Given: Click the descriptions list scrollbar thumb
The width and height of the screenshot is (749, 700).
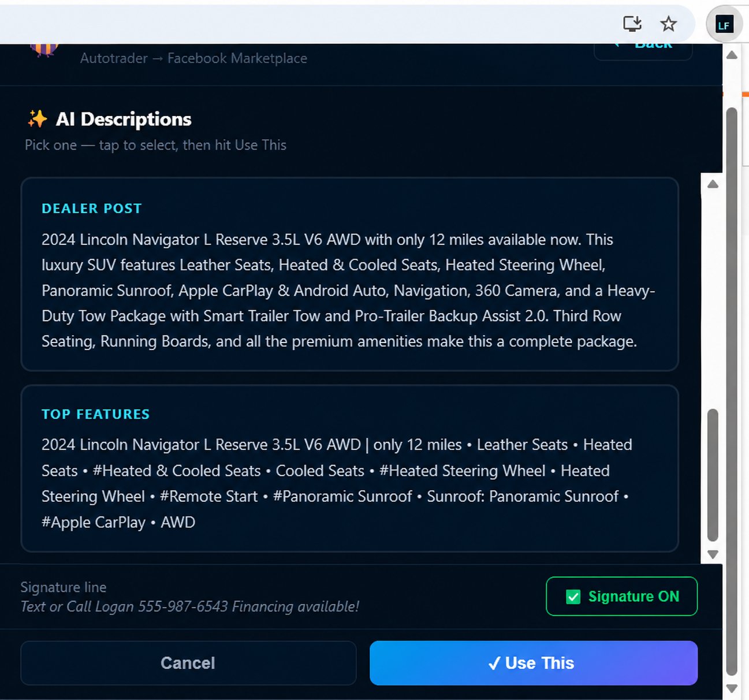Looking at the screenshot, I should point(713,475).
